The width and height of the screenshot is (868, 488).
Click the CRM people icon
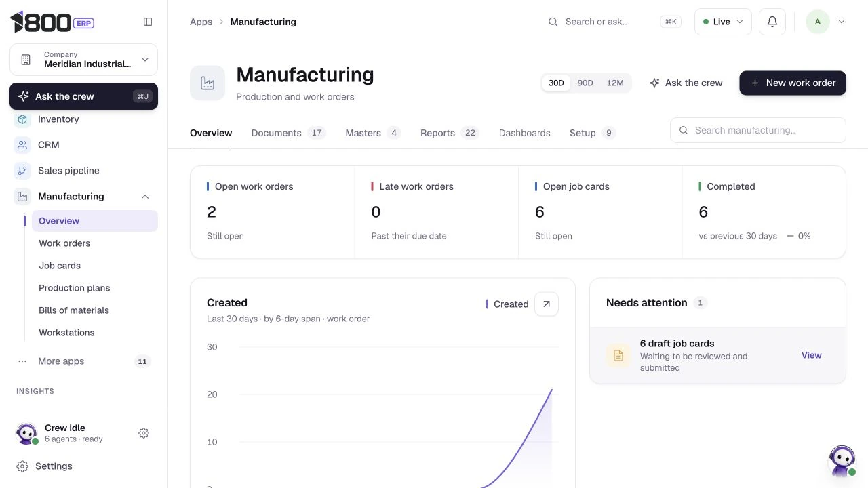22,145
